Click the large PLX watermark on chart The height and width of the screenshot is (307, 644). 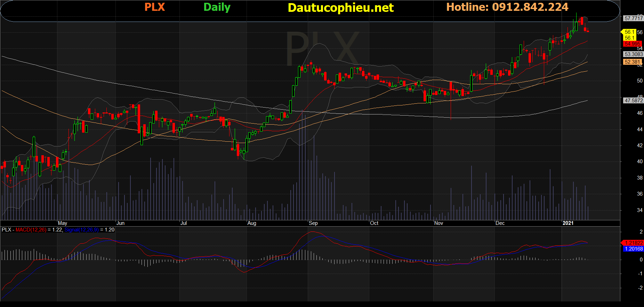click(322, 49)
